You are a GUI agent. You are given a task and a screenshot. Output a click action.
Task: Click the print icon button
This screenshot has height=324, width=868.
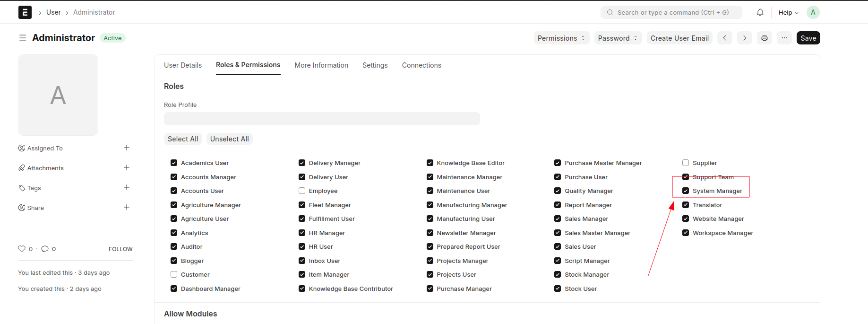click(x=764, y=38)
